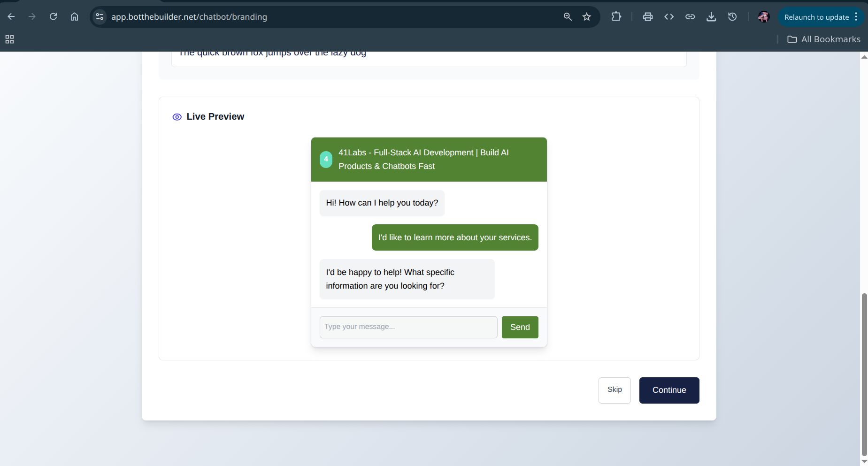Focus the Type your message input field
Screen dimensions: 868x466
pyautogui.click(x=408, y=327)
